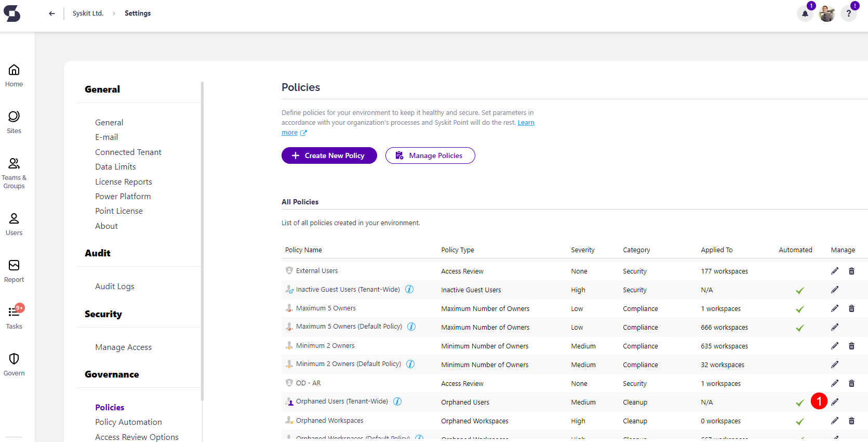Click Manage Policies button
Screen dimensions: 868x442
tap(430, 155)
